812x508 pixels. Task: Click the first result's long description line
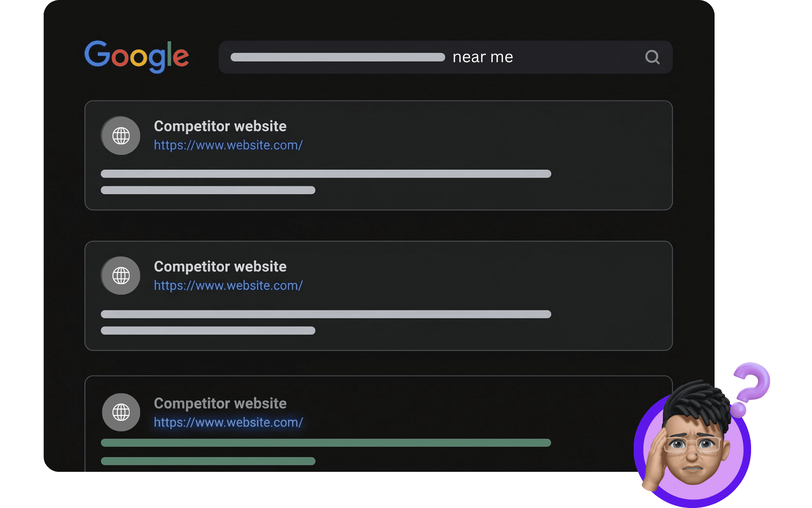pos(326,174)
